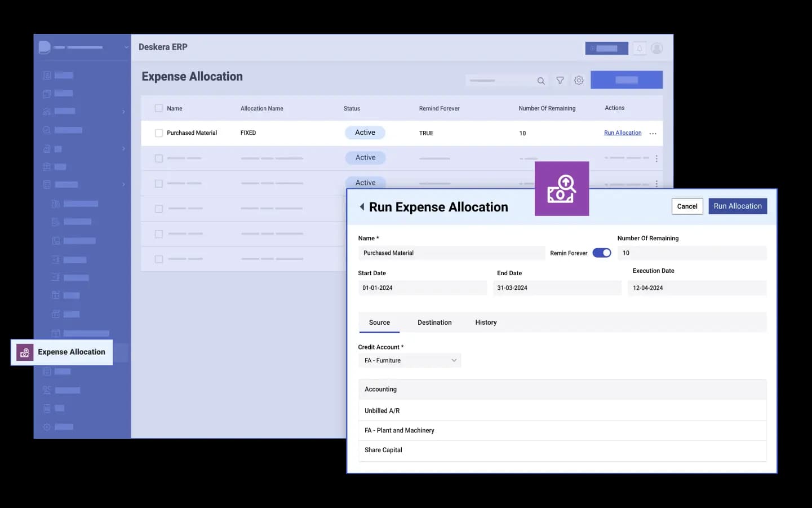812x508 pixels.
Task: Go back using the Run Expense Allocation arrow
Action: pos(362,207)
